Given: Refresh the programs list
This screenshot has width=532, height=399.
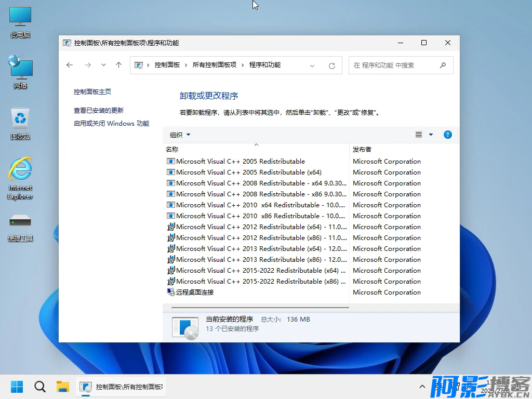Looking at the screenshot, I should 332,65.
